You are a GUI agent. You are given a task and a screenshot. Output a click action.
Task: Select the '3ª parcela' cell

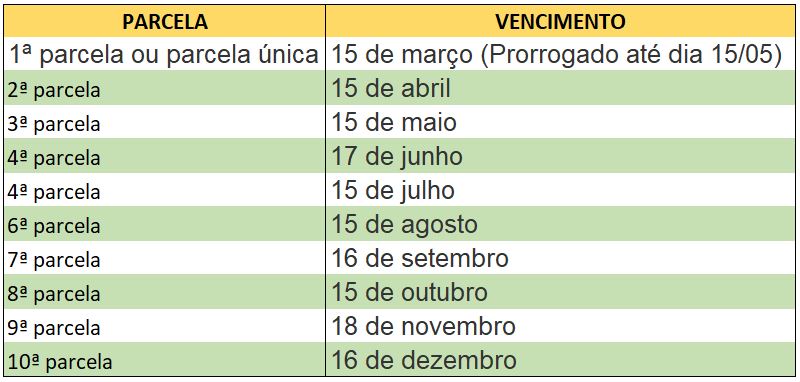point(165,122)
